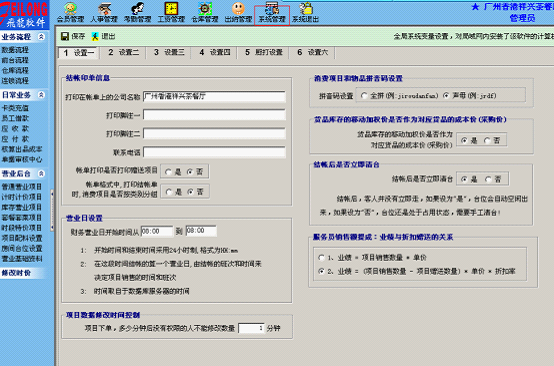Image resolution: width=554 pixels, height=366 pixels.
Task: Open 项目配料设置 in sidebar
Action: 22,238
